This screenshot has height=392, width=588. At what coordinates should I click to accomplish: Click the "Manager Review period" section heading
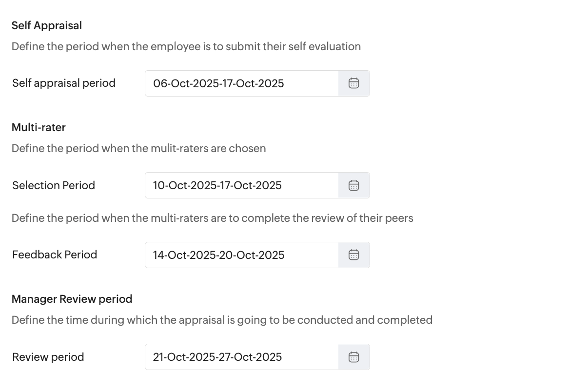point(72,299)
